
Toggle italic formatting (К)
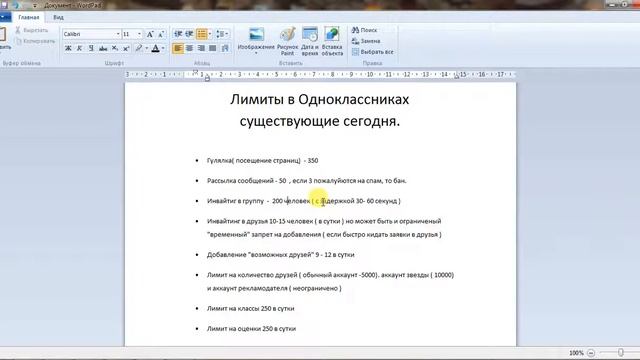click(80, 48)
